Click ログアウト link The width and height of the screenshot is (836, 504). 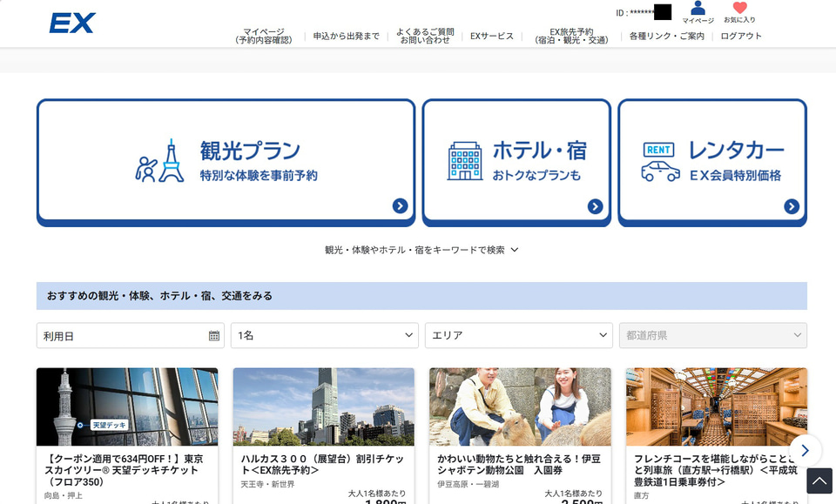point(741,36)
